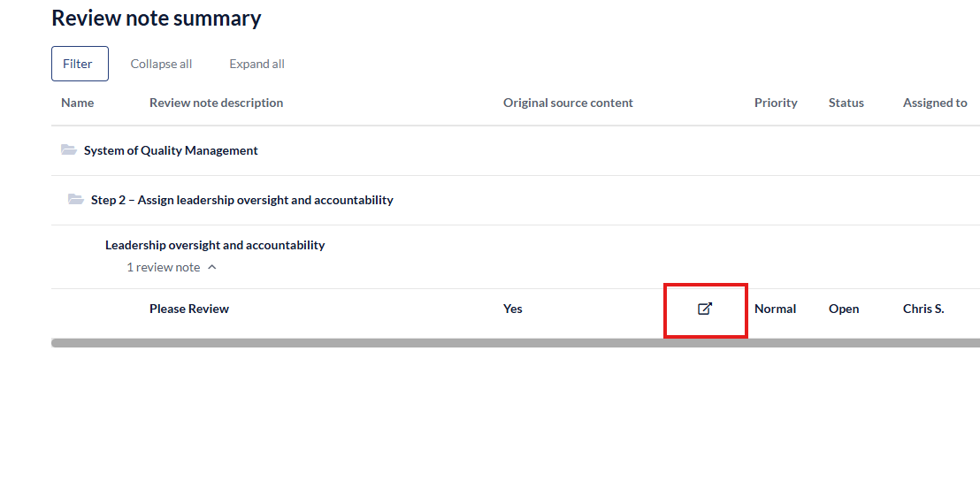
Task: Click the System of Quality Management folder icon
Action: pyautogui.click(x=69, y=150)
